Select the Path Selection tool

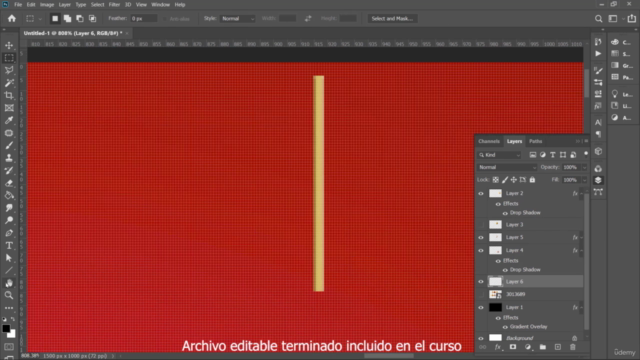click(9, 258)
